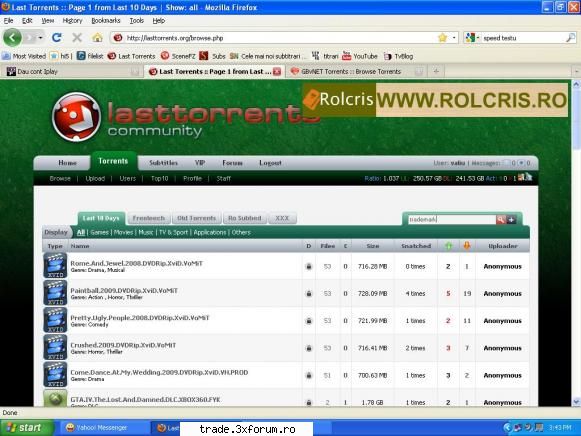Click XVID type icon for Paintball.2009
The image size is (581, 436).
pos(55,293)
